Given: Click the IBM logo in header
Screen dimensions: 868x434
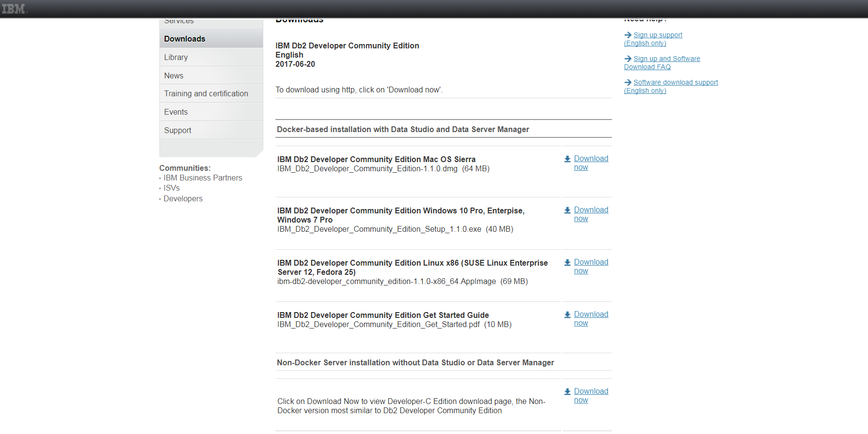Looking at the screenshot, I should (13, 9).
